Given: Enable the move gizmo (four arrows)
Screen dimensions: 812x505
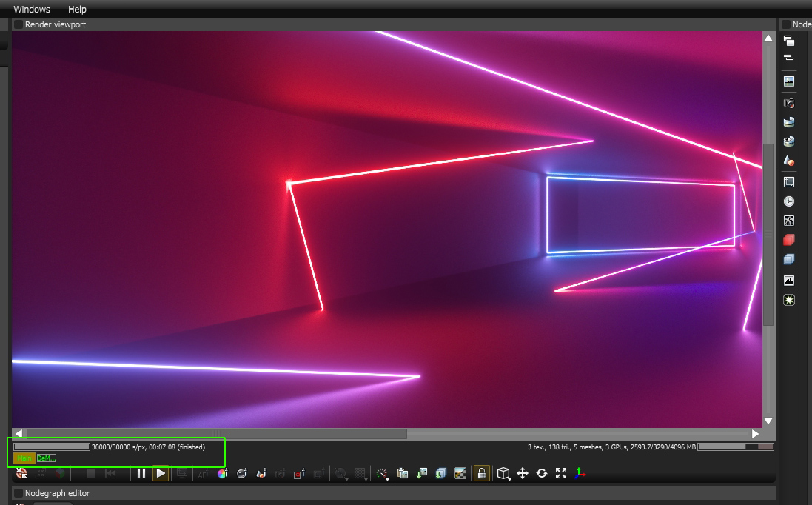Looking at the screenshot, I should click(523, 473).
